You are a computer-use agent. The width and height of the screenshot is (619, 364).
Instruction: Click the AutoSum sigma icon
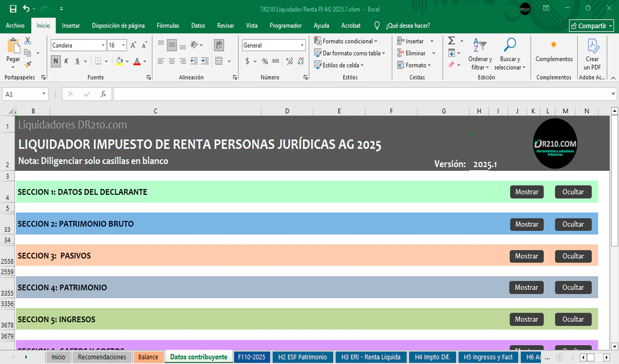pyautogui.click(x=451, y=41)
